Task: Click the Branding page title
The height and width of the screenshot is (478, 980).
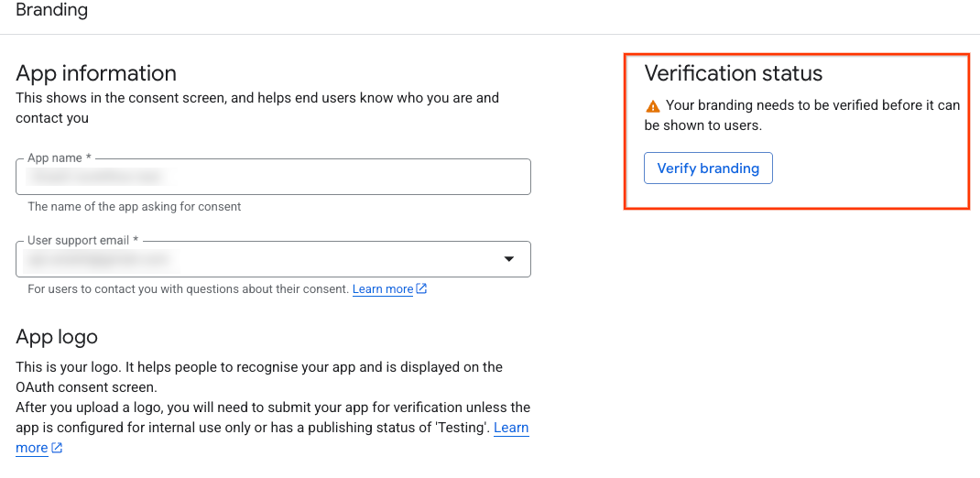Action: tap(52, 10)
